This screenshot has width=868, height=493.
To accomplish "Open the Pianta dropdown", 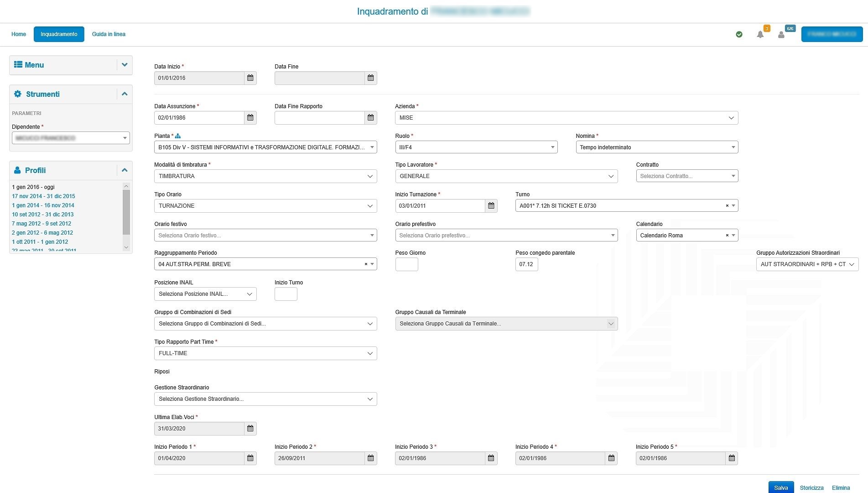I will [265, 147].
